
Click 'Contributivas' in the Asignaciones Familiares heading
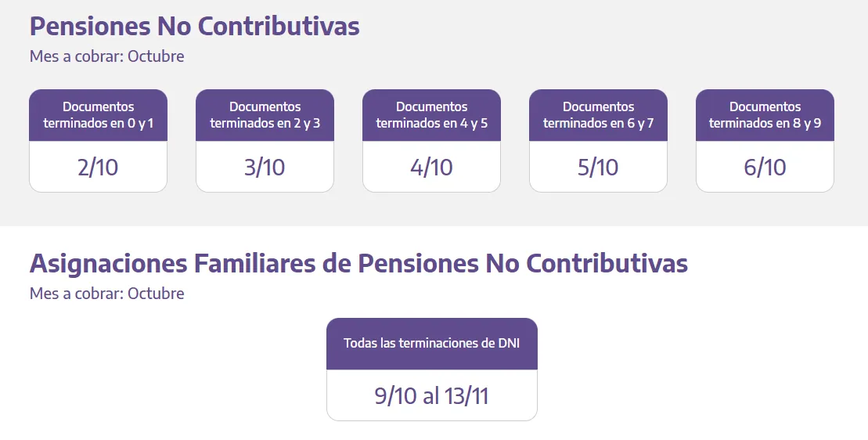(607, 264)
